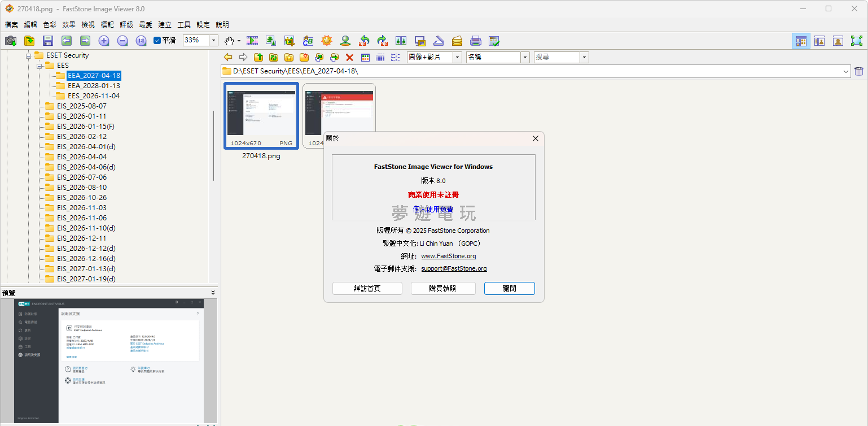Click the red X delete icon
The image size is (868, 426).
[x=349, y=57]
